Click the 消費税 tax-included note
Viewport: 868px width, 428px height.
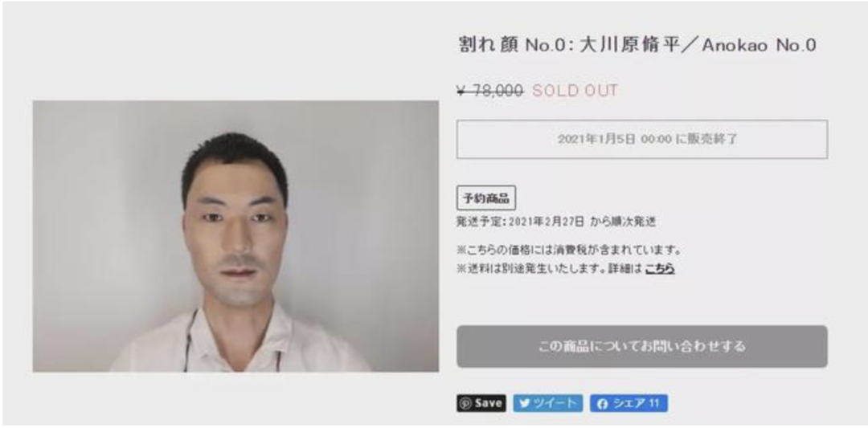(569, 251)
